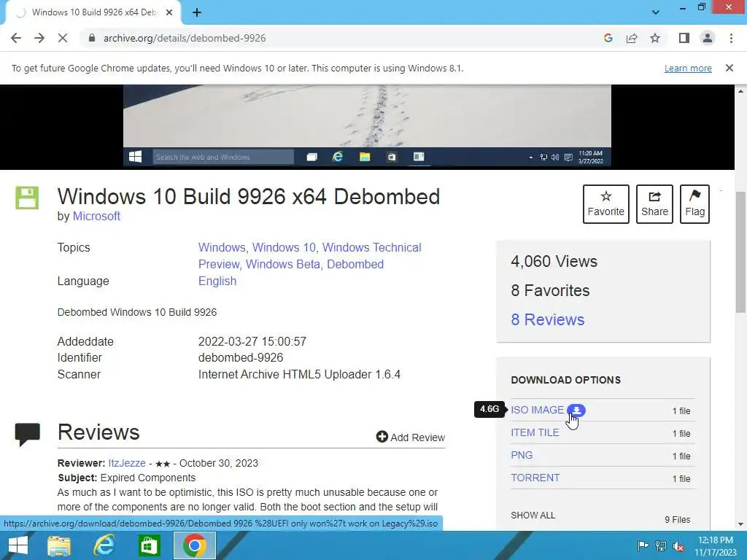Open Windows Start button

(x=18, y=545)
